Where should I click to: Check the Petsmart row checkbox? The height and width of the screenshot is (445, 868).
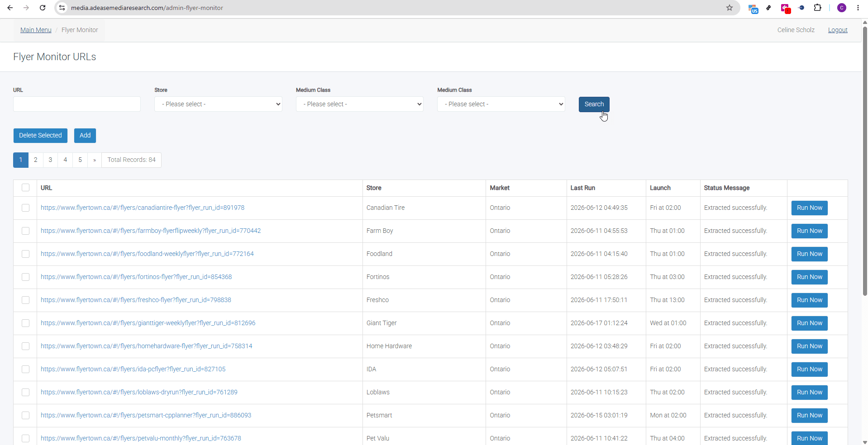point(25,415)
